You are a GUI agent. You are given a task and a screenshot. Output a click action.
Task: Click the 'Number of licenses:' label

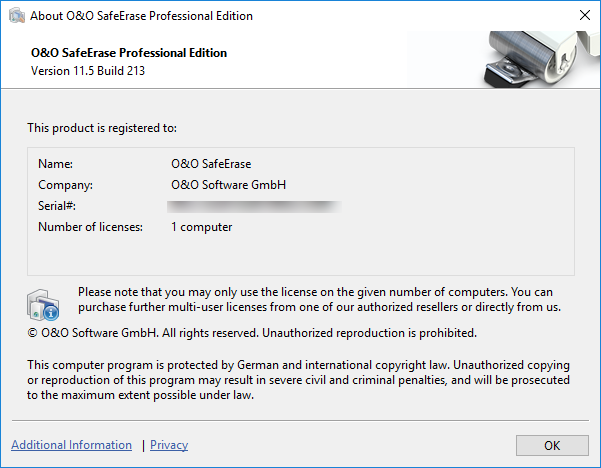coord(90,227)
